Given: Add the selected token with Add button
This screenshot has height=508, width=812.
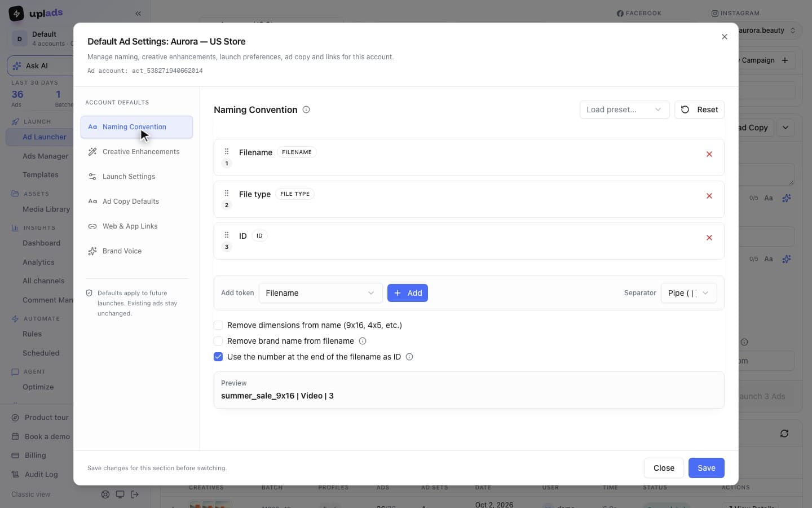Looking at the screenshot, I should click(x=407, y=293).
